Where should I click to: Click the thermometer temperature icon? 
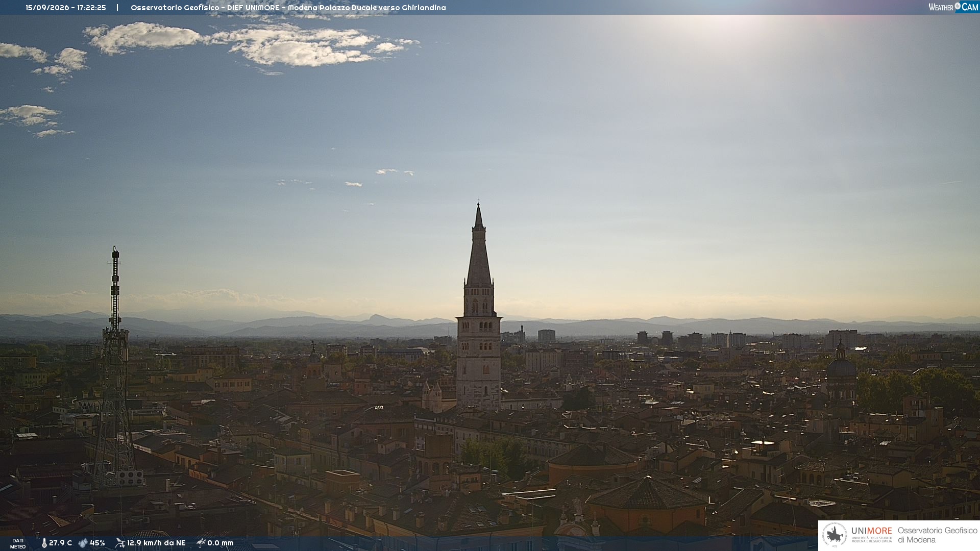[x=44, y=543]
